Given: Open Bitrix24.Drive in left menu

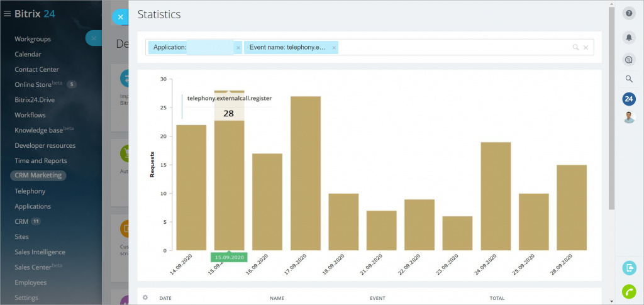Looking at the screenshot, I should coord(35,100).
